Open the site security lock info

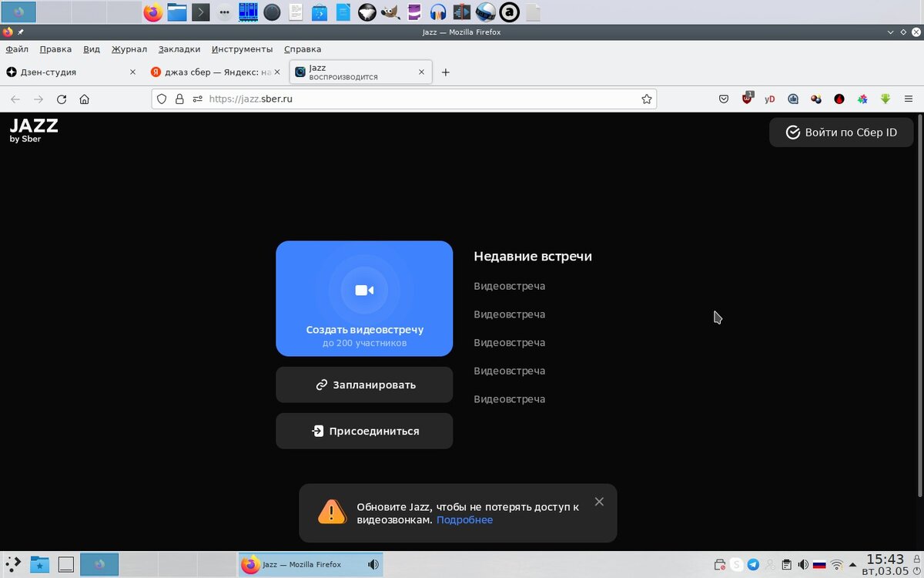(x=179, y=99)
